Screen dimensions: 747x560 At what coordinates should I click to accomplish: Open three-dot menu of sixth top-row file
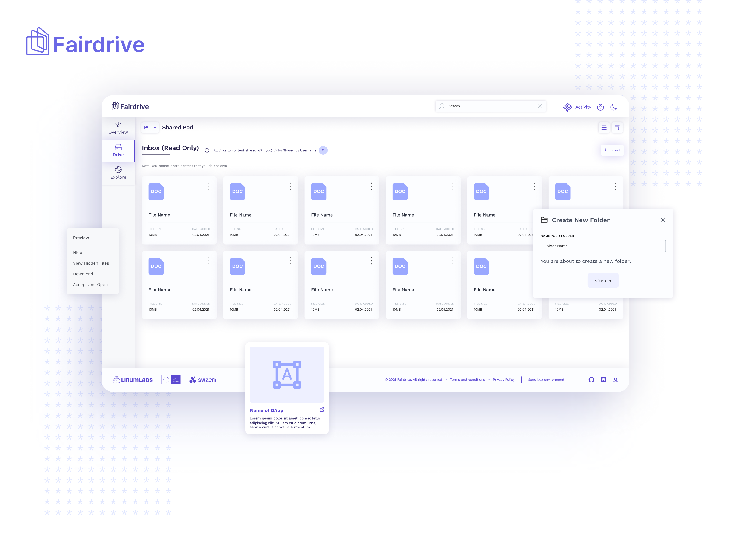coord(615,186)
